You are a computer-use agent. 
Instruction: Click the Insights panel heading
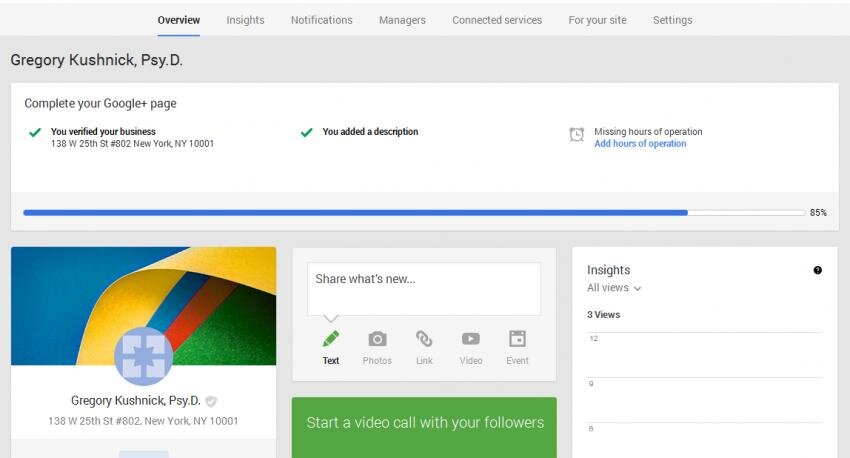(x=608, y=270)
